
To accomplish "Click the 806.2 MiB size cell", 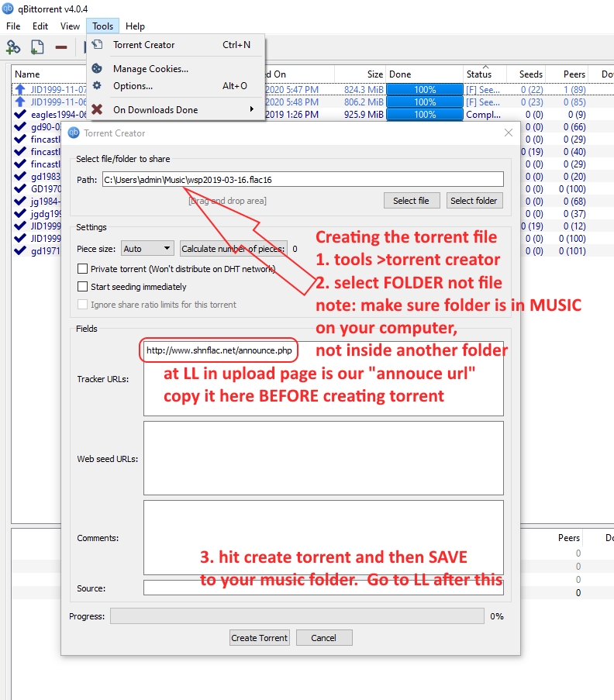I will click(364, 102).
